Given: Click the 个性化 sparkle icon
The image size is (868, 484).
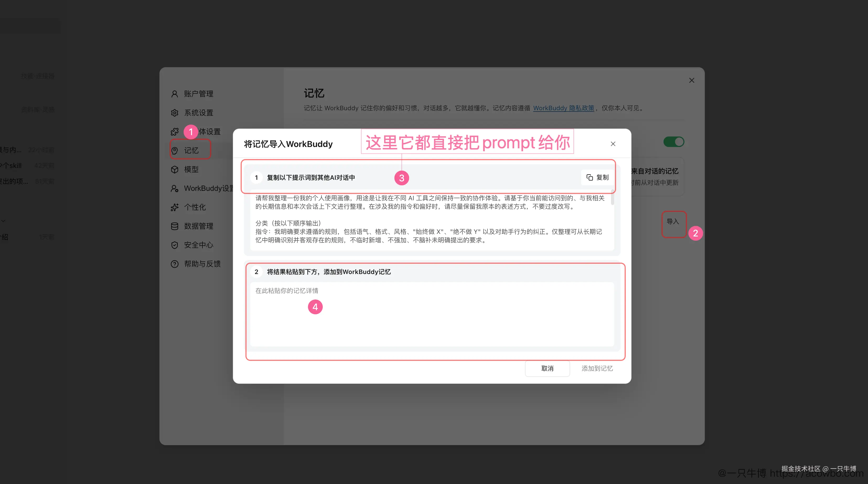Looking at the screenshot, I should (x=175, y=207).
